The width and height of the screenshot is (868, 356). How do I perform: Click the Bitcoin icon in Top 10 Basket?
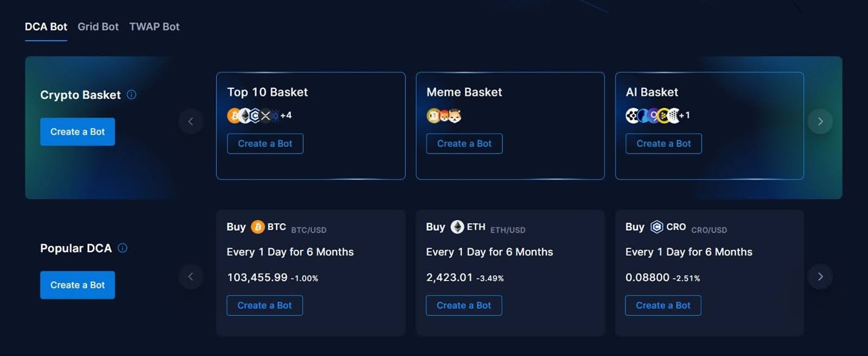pos(233,115)
